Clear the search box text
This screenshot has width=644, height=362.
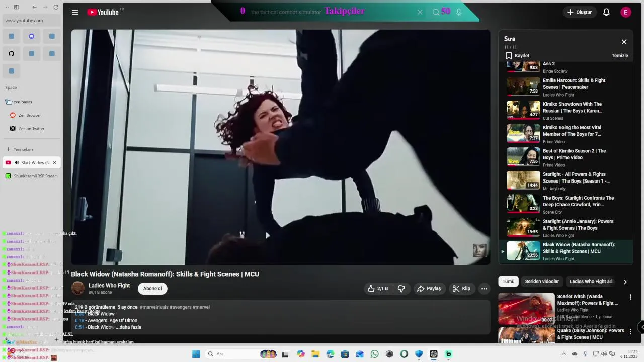point(420,12)
